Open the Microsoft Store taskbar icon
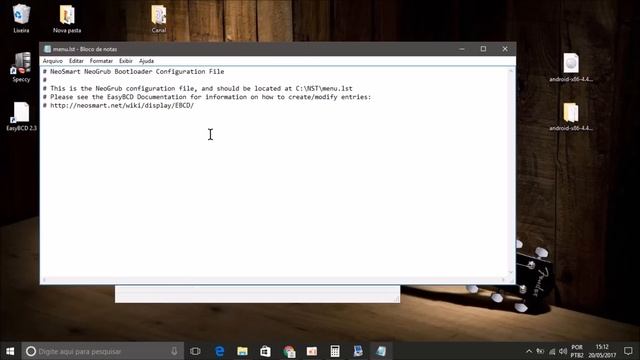This screenshot has width=640, height=360. pyautogui.click(x=265, y=351)
